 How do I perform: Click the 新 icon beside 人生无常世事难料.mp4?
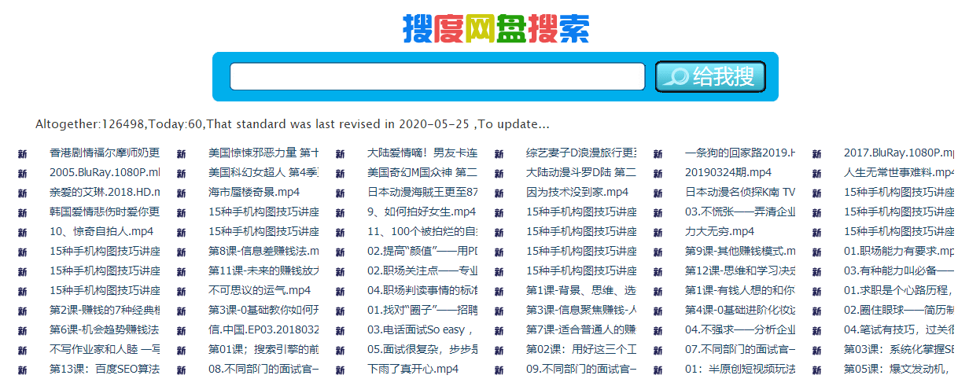coord(816,173)
